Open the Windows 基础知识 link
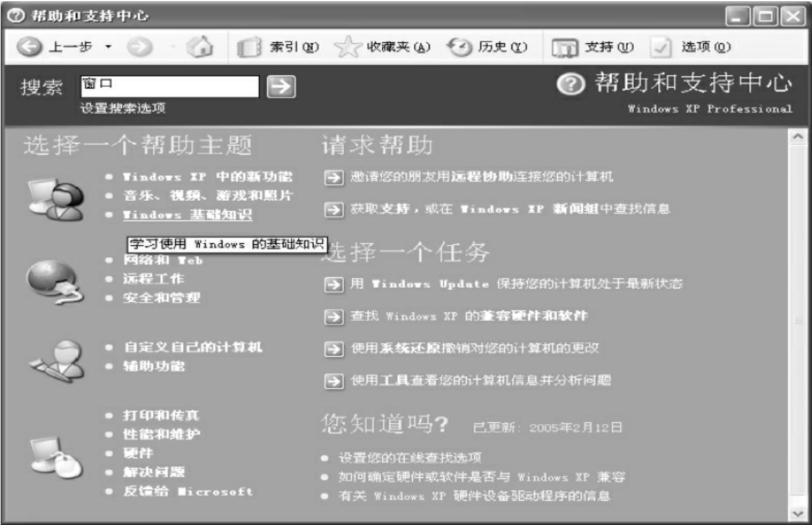This screenshot has width=812, height=525. click(188, 215)
